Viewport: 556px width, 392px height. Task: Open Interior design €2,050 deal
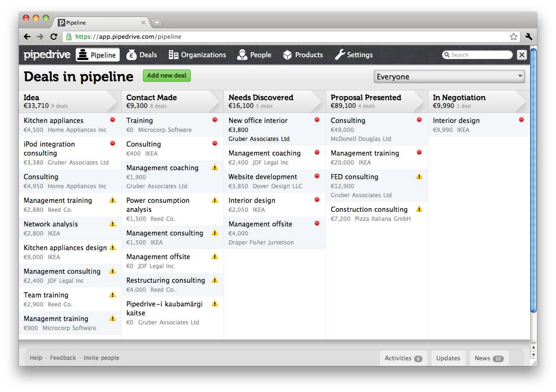[274, 205]
